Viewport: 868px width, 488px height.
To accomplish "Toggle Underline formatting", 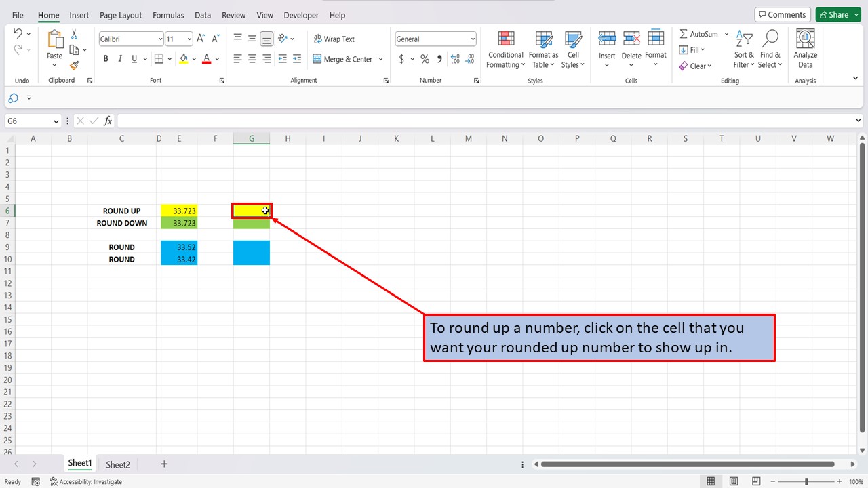I will (134, 58).
